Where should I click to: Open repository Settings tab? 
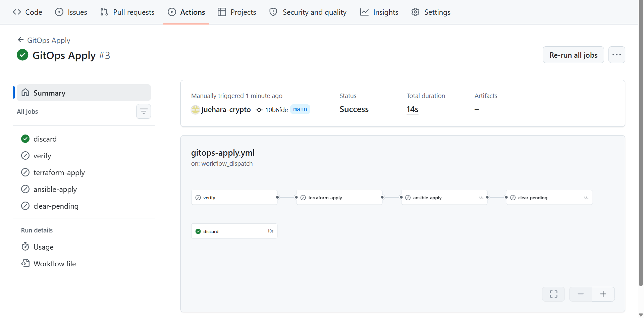coord(431,12)
